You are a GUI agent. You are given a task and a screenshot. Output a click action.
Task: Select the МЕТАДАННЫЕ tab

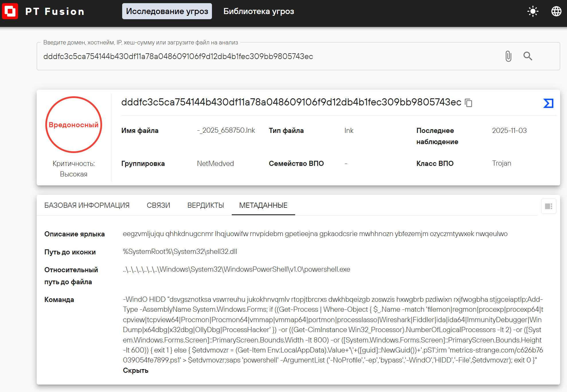(263, 205)
